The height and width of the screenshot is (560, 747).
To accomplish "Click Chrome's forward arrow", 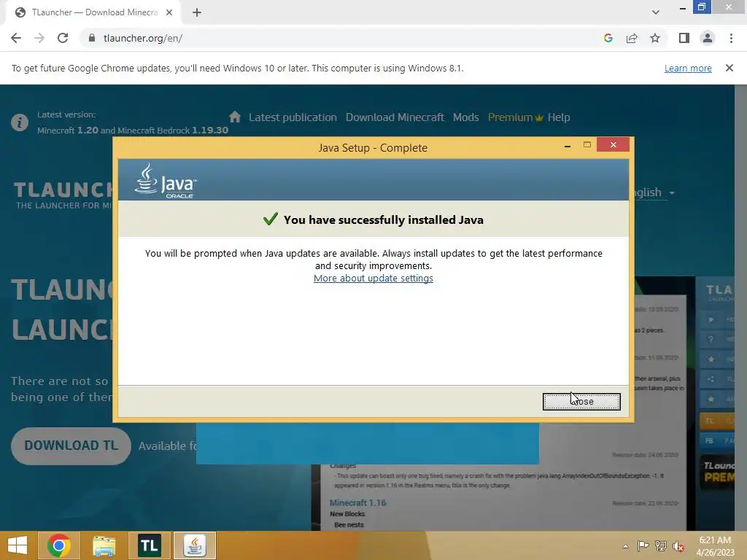I will click(x=39, y=38).
